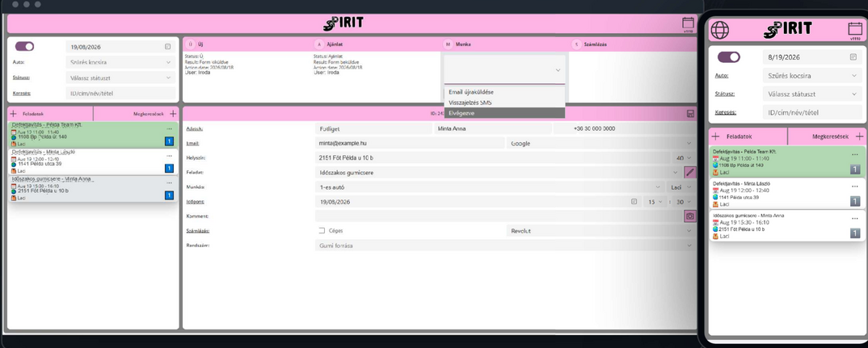
Task: Open date picker icon in desktop filter date
Action: coord(168,47)
